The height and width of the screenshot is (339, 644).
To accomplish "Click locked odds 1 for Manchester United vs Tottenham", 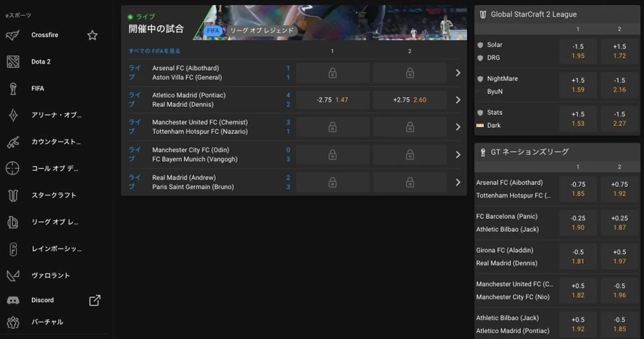I will coord(332,127).
